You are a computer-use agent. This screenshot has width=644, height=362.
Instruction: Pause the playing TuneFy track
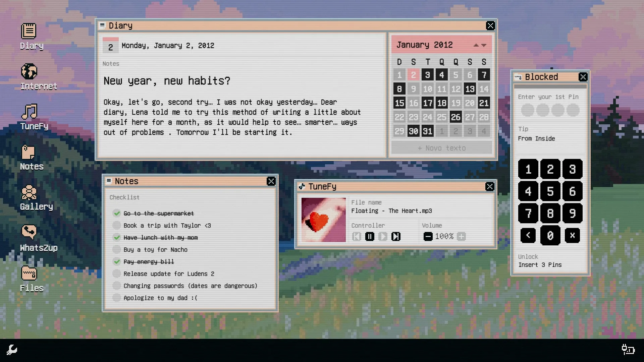(x=370, y=237)
